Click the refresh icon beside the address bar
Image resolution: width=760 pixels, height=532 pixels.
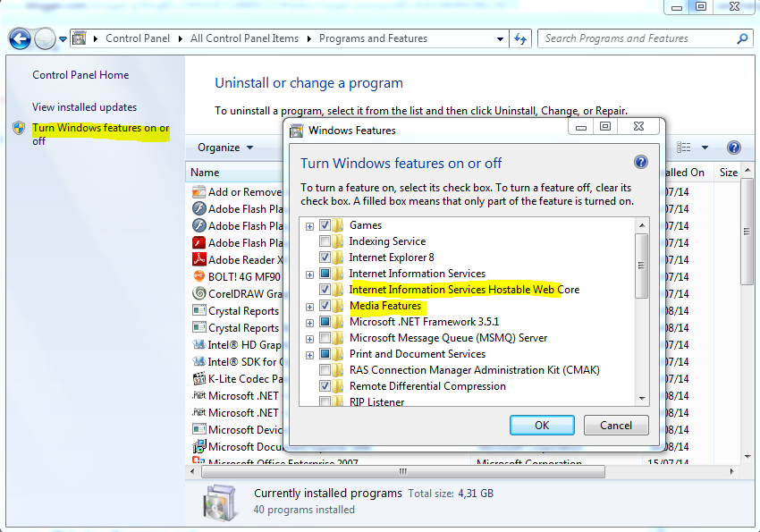point(520,38)
